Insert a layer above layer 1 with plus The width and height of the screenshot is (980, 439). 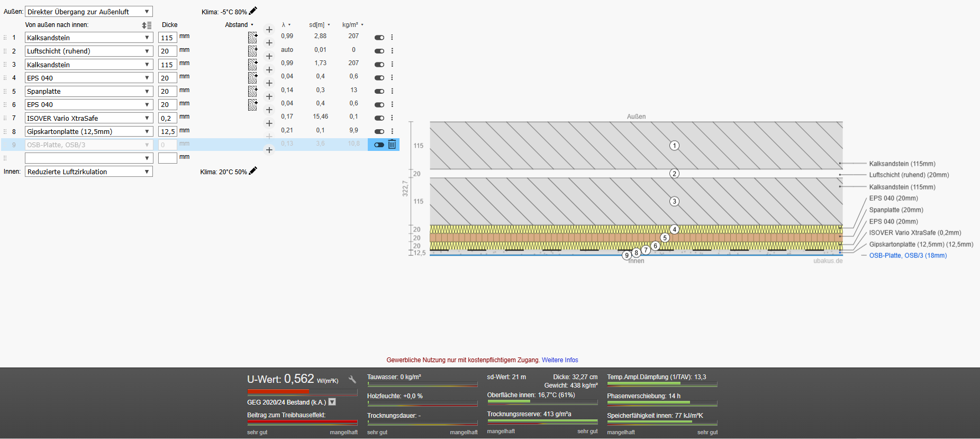(269, 30)
